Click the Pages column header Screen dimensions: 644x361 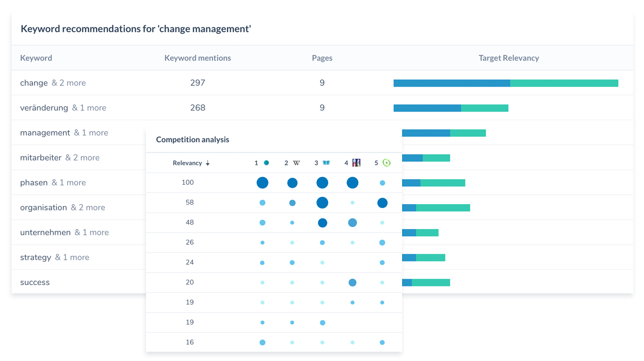pos(322,57)
